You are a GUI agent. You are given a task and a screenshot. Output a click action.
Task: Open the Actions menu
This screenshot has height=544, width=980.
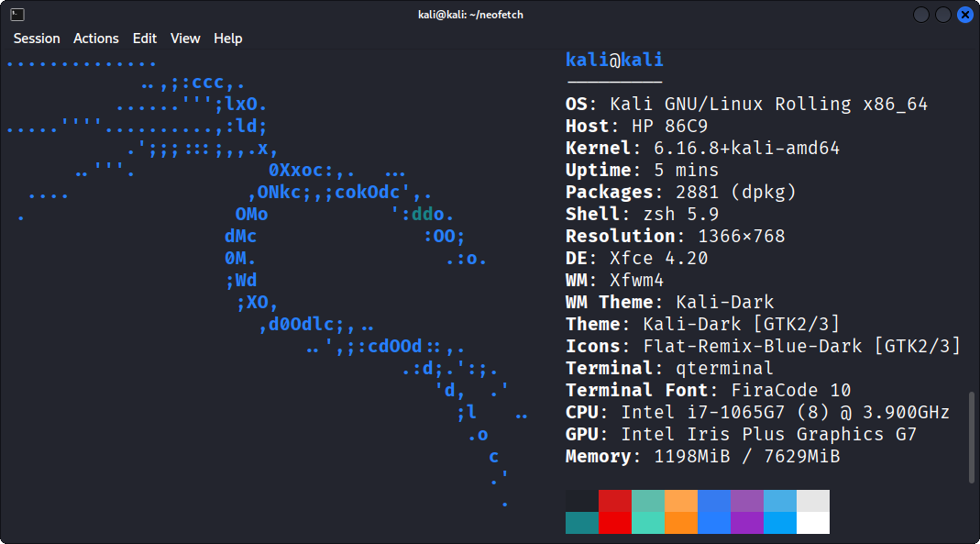coord(96,39)
